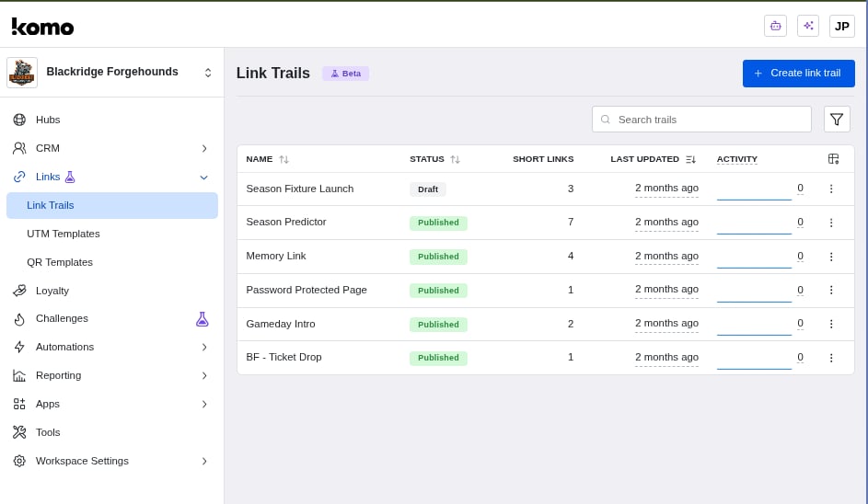Viewport: 868px width, 504px height.
Task: Click last updated for BF - Ticket Drop
Action: click(666, 358)
